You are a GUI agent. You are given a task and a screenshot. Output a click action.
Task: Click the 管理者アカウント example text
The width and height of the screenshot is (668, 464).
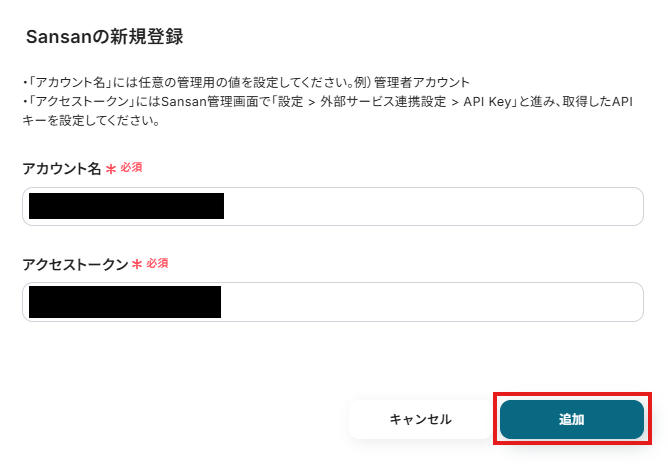[421, 82]
